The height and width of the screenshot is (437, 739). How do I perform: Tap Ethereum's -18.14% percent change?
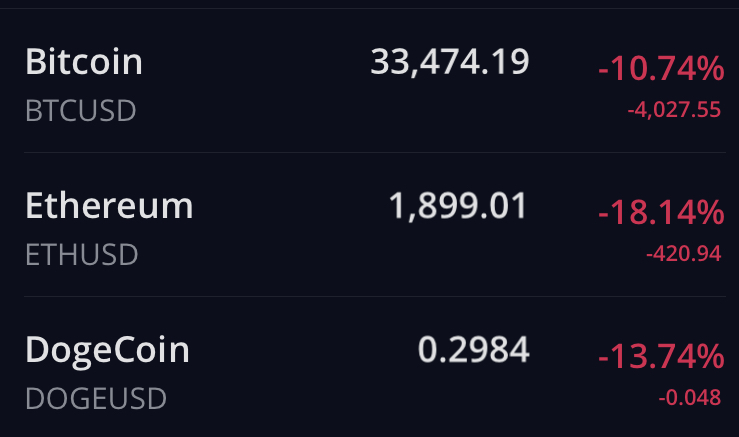[660, 213]
